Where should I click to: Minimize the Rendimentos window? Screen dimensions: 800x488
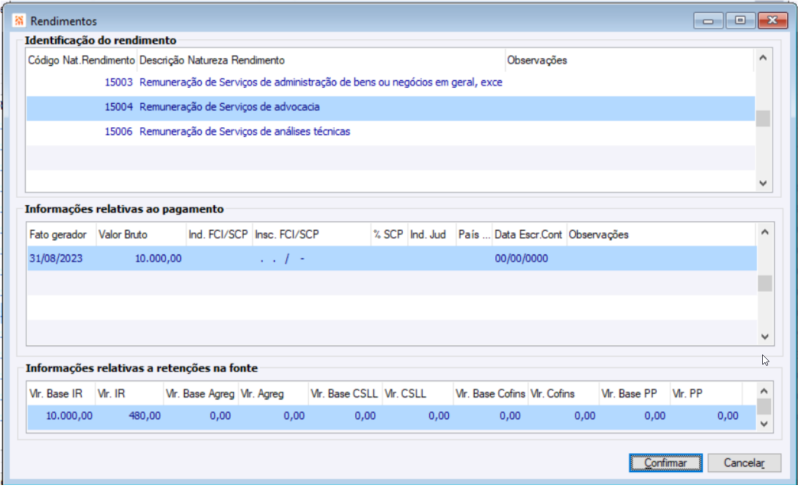pos(708,20)
